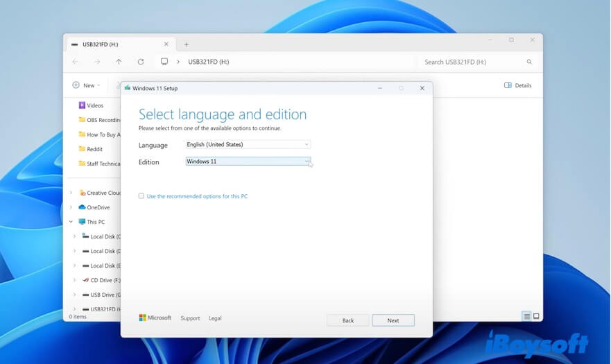Close the Windows 11 Setup window
611x364 pixels.
pyautogui.click(x=422, y=88)
